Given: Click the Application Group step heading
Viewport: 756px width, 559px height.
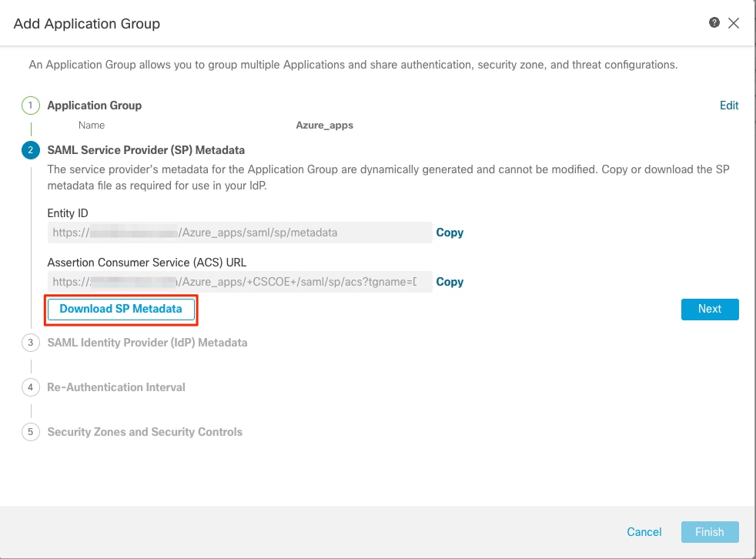Looking at the screenshot, I should point(95,105).
